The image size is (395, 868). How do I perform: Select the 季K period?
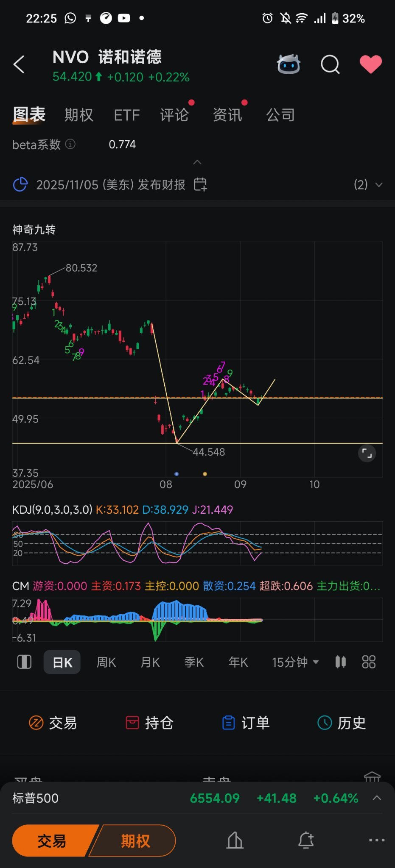pyautogui.click(x=194, y=662)
